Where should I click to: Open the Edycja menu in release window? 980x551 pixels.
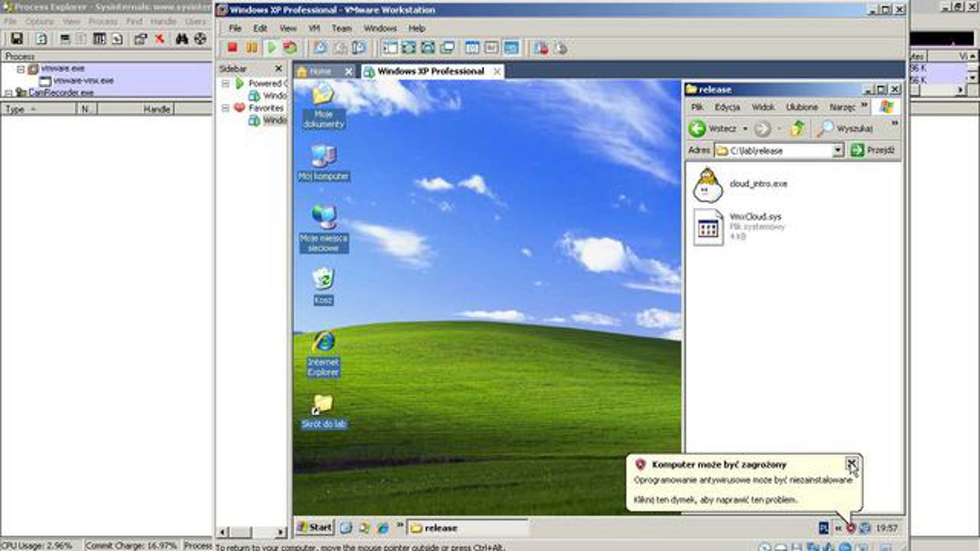(x=727, y=107)
